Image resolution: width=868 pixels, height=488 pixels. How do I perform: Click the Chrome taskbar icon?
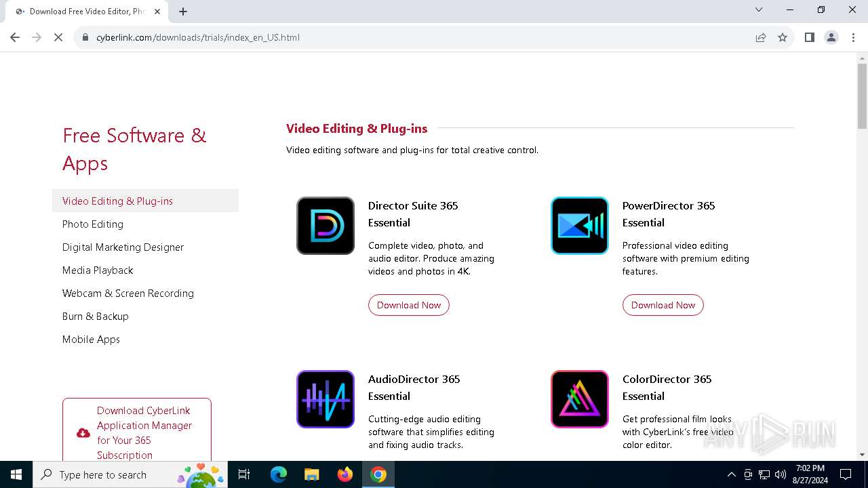coord(378,474)
